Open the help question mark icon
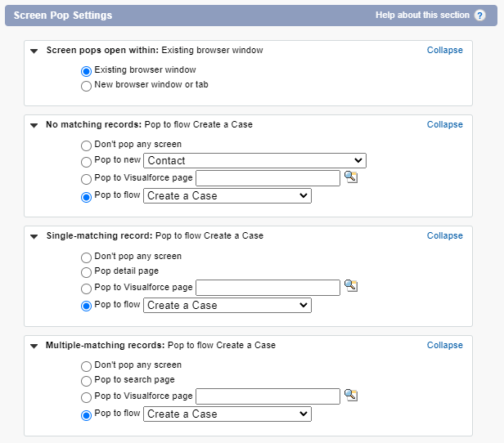The height and width of the screenshot is (443, 504). [x=479, y=15]
